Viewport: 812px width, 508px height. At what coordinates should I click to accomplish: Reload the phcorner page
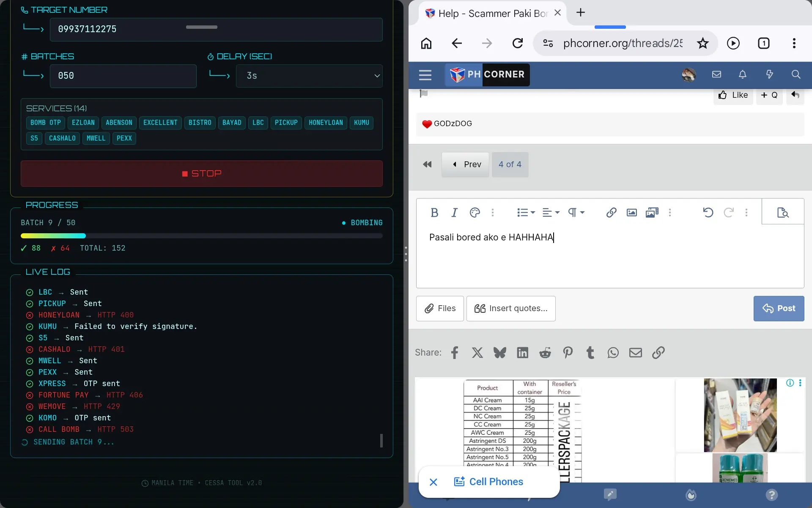point(518,43)
